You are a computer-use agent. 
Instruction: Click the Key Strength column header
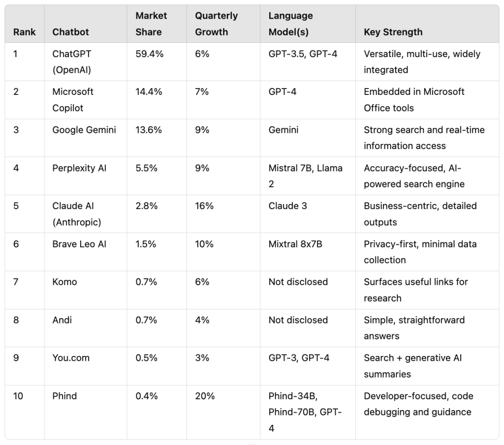[x=393, y=32]
